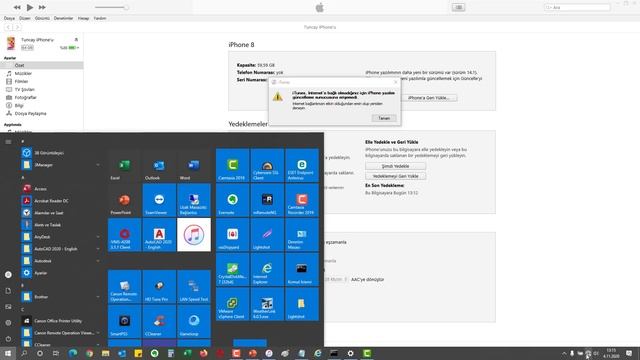
Task: Open the notification center on taskbar
Action: click(629, 353)
